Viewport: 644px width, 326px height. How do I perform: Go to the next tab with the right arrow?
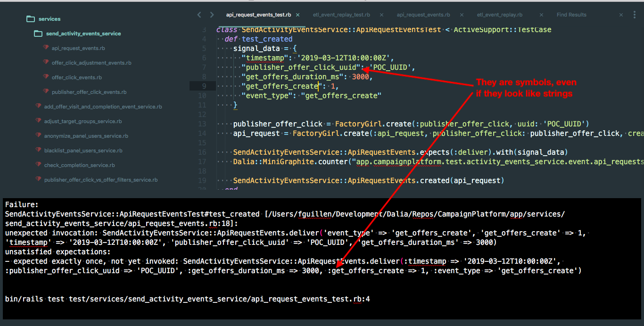pos(212,15)
